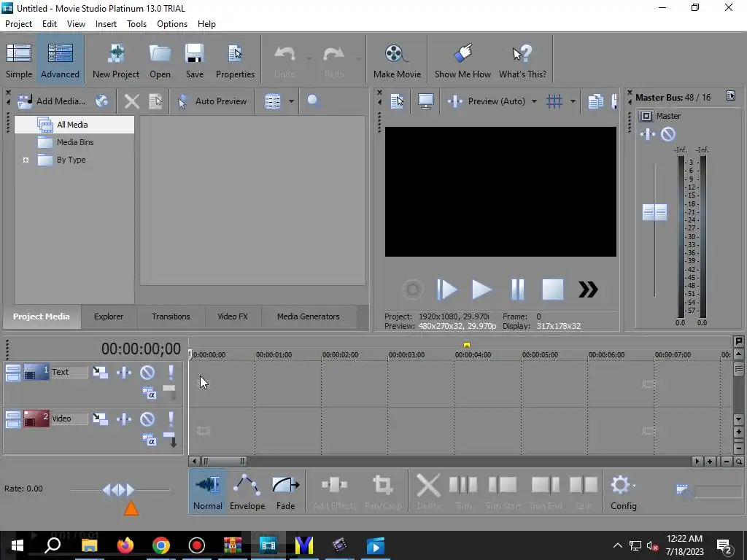Image resolution: width=747 pixels, height=560 pixels.
Task: Switch to Project Media tab
Action: [x=41, y=316]
